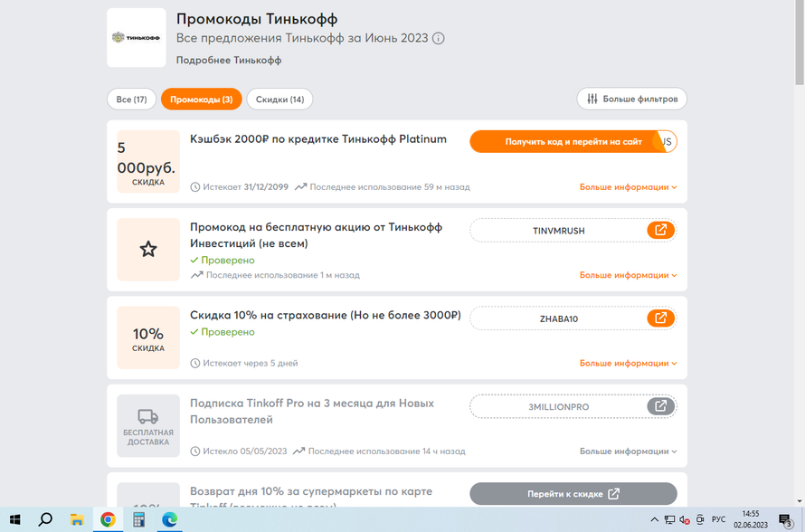Viewport: 805px width, 532px height.
Task: Open the Tinkoff logo thumbnail
Action: click(x=136, y=37)
